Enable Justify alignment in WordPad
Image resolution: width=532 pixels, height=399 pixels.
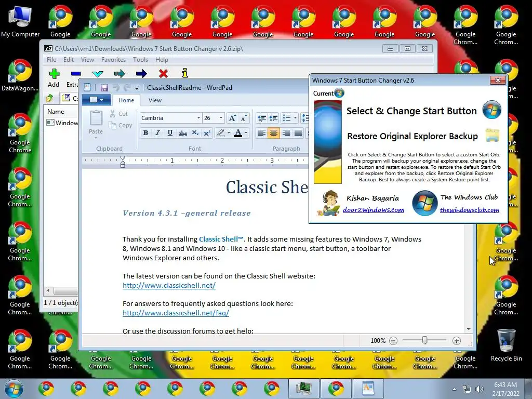tap(298, 133)
